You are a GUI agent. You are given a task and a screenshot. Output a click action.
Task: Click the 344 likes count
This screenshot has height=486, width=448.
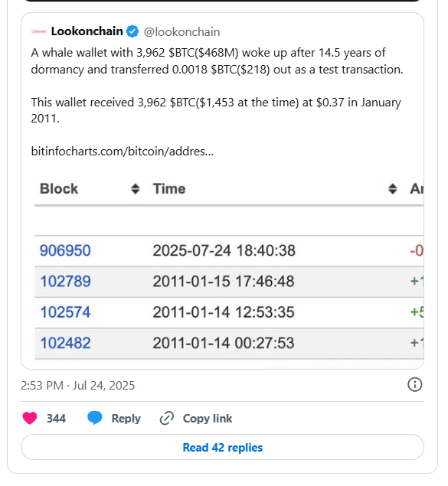point(56,419)
